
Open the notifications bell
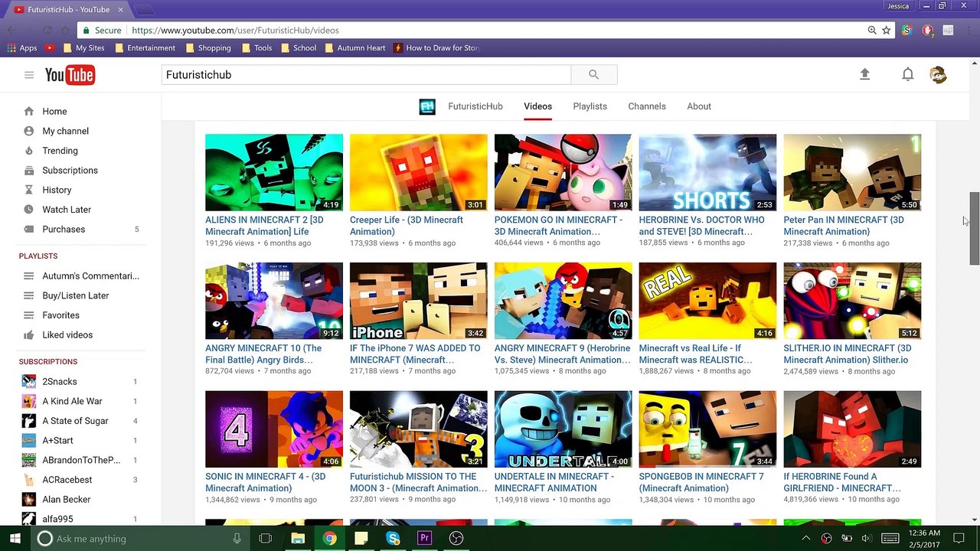(x=907, y=74)
